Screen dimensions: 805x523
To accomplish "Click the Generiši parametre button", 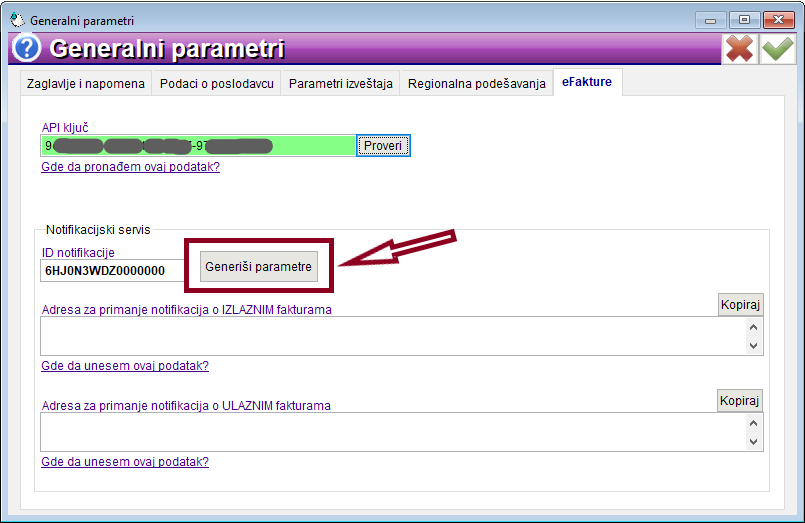I will [258, 267].
